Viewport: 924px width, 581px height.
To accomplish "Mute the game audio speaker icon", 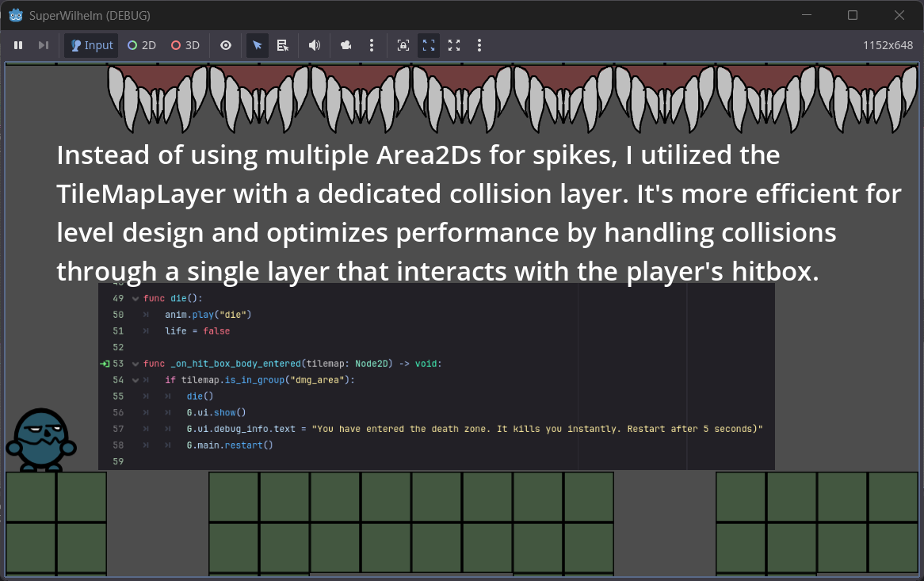I will point(315,45).
